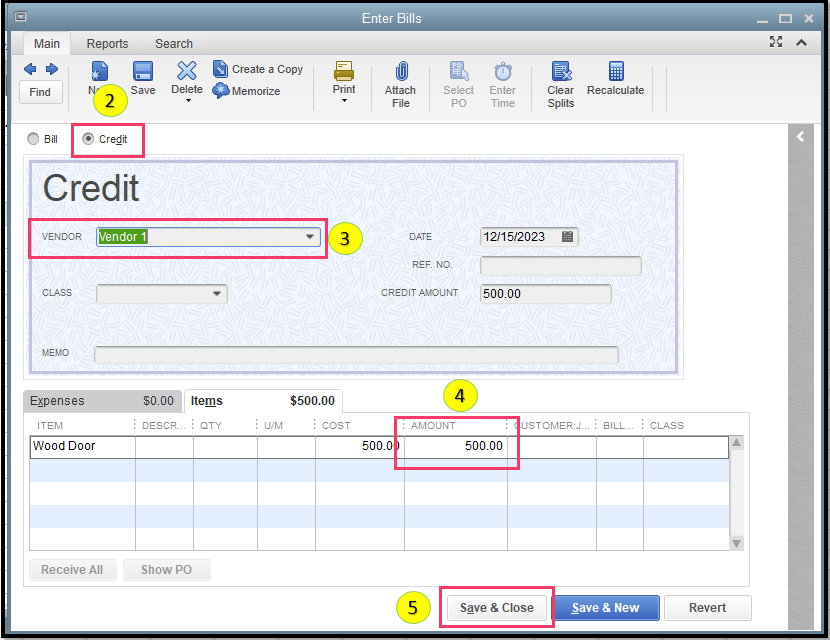Click the Ref. No. input field

tap(561, 265)
